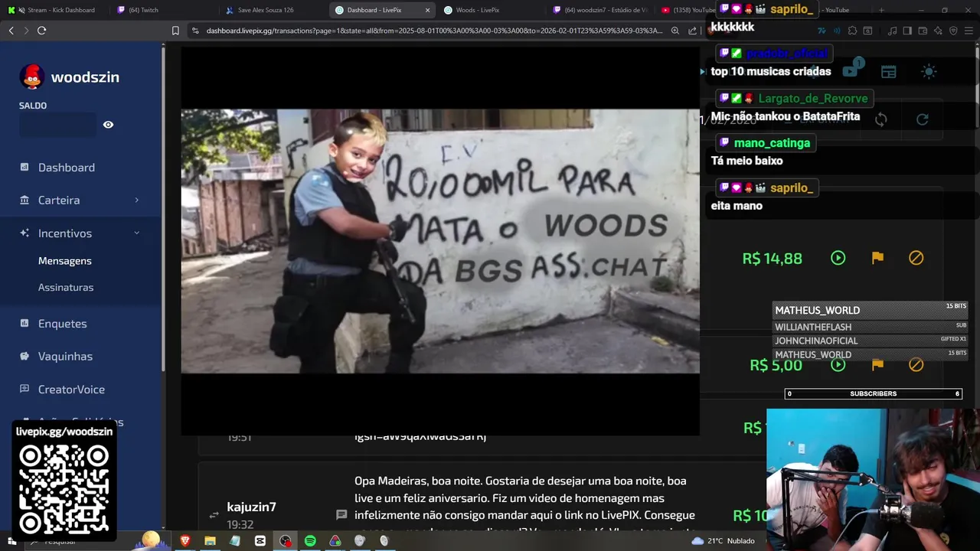
Task: Click the R$ 14,88 amount
Action: pyautogui.click(x=773, y=259)
